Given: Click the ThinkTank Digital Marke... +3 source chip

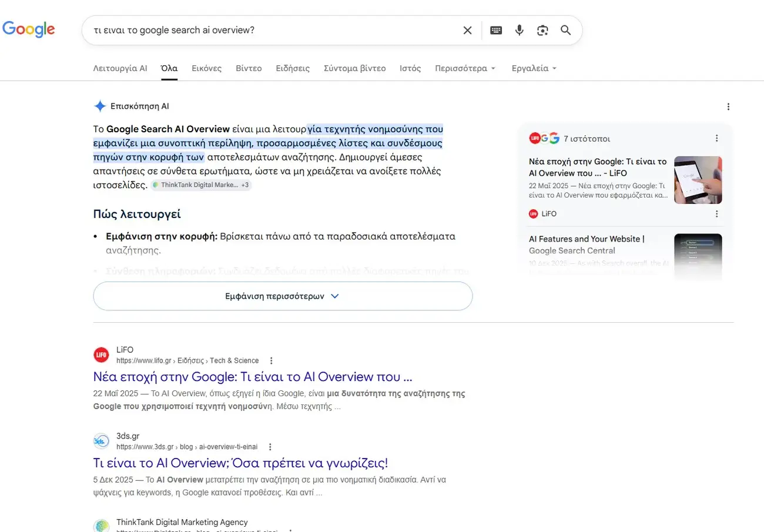Looking at the screenshot, I should (x=200, y=185).
